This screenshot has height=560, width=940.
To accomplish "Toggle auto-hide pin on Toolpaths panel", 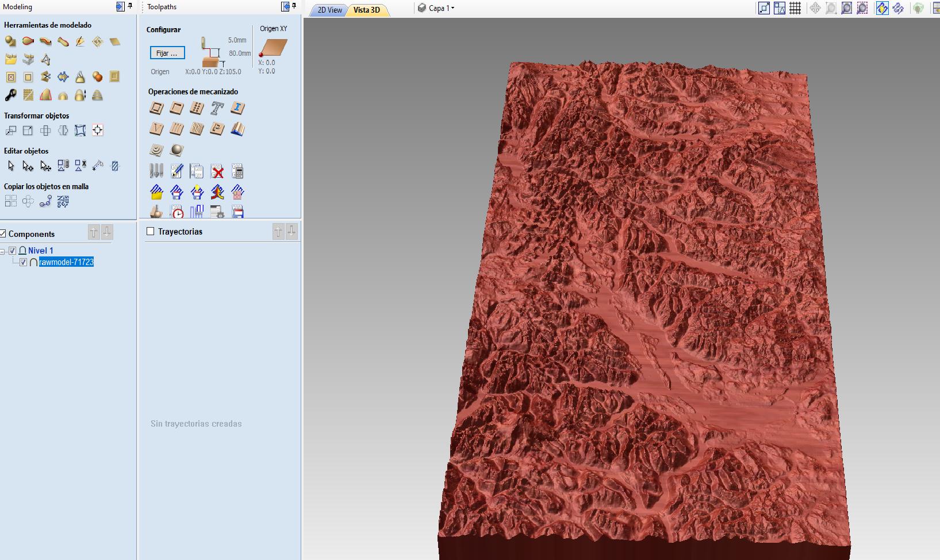I will 294,6.
